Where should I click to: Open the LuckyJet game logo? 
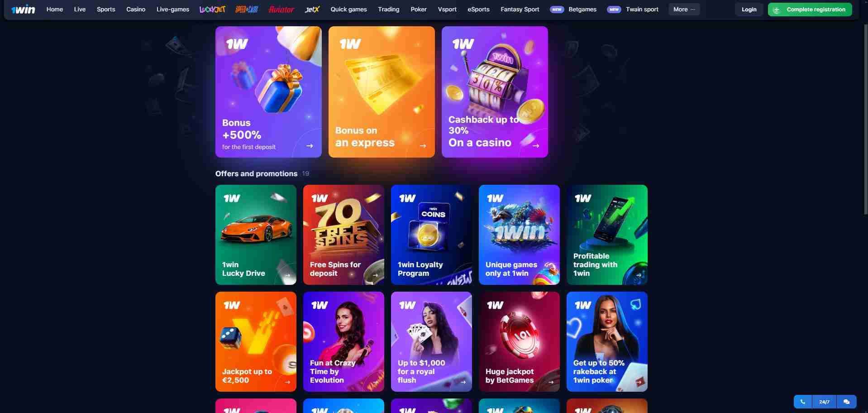pyautogui.click(x=212, y=9)
